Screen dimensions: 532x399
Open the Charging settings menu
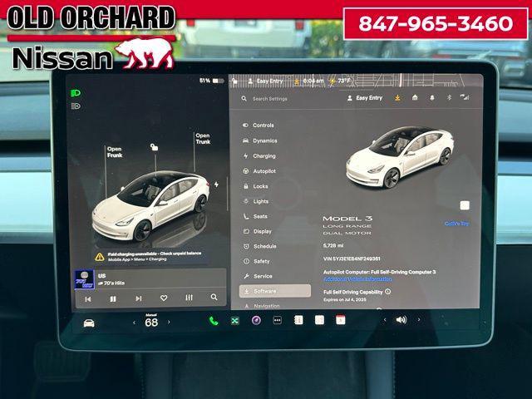point(259,155)
